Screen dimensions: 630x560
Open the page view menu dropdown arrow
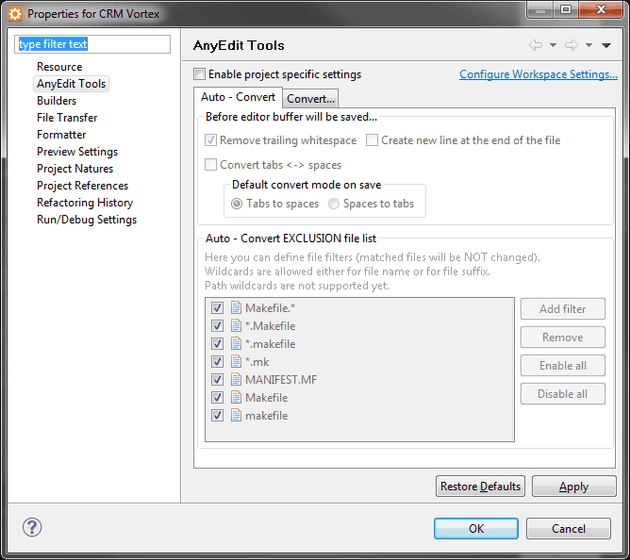[606, 45]
